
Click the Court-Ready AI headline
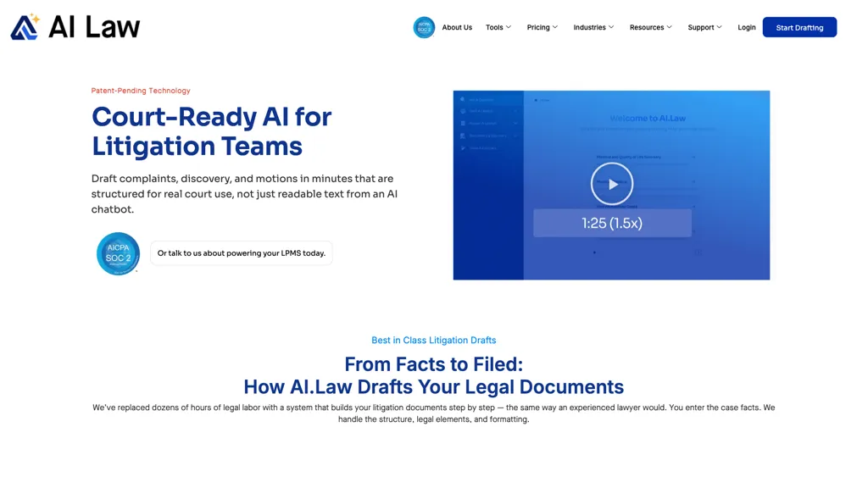coord(211,130)
